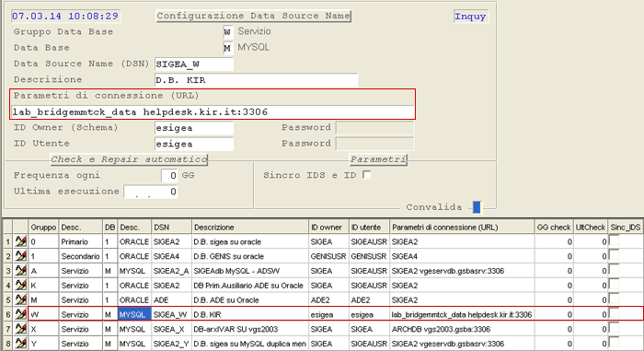
Task: Click the edit icon in row 6
Action: (20, 314)
